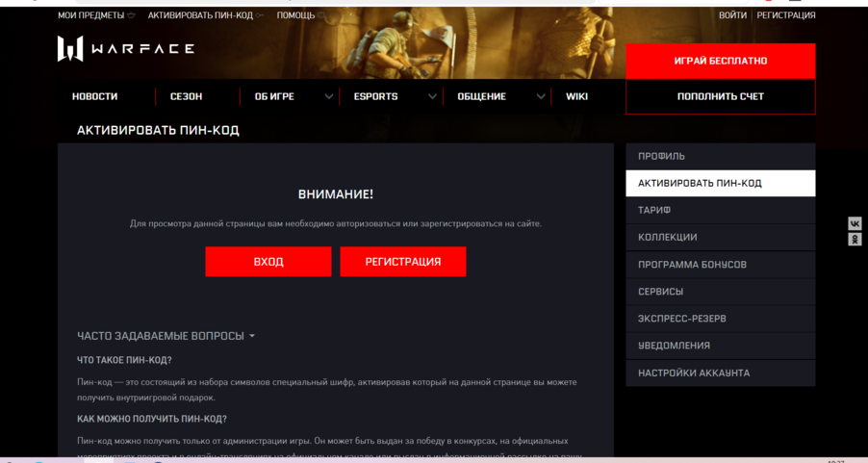Open МОИ ПРЕДМЕТЫ top link

point(96,15)
